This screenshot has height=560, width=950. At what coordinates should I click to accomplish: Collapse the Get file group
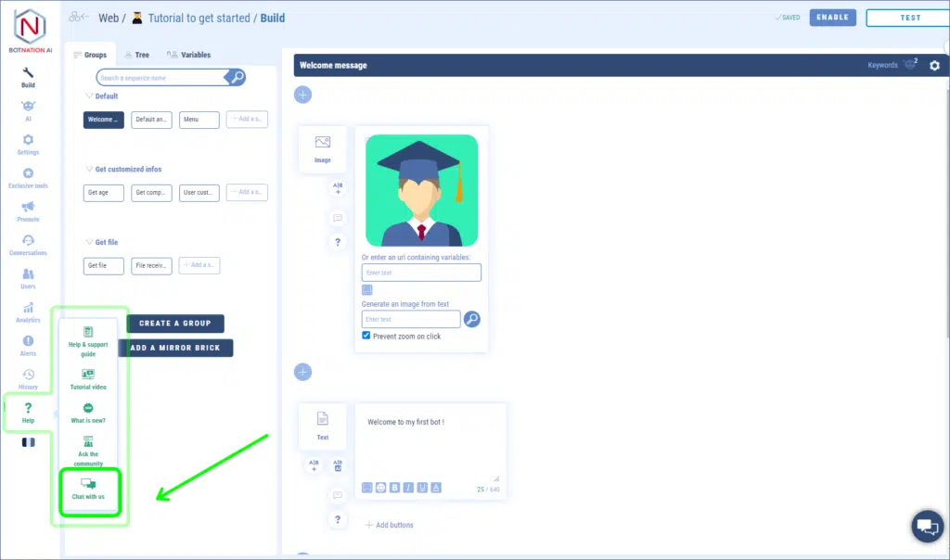89,242
